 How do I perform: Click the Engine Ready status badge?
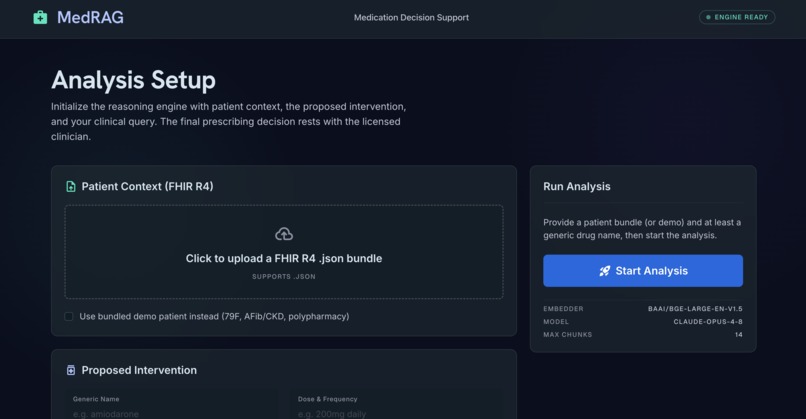pyautogui.click(x=737, y=17)
